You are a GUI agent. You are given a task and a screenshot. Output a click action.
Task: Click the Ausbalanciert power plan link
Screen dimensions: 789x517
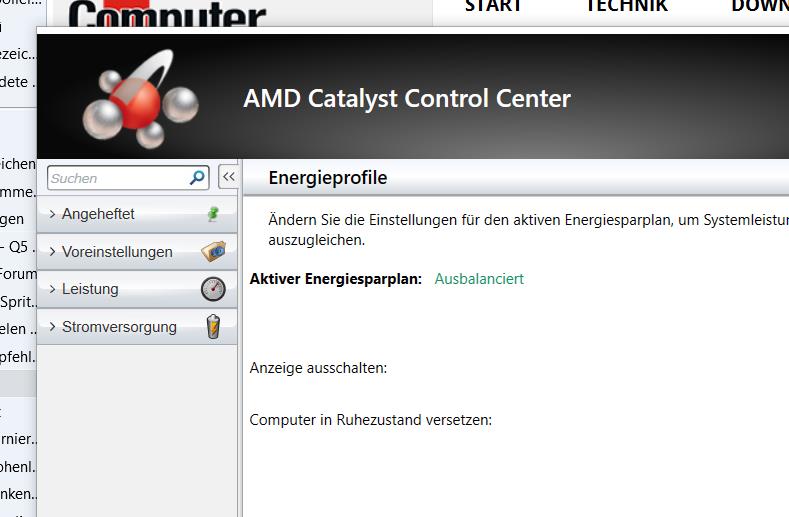479,278
